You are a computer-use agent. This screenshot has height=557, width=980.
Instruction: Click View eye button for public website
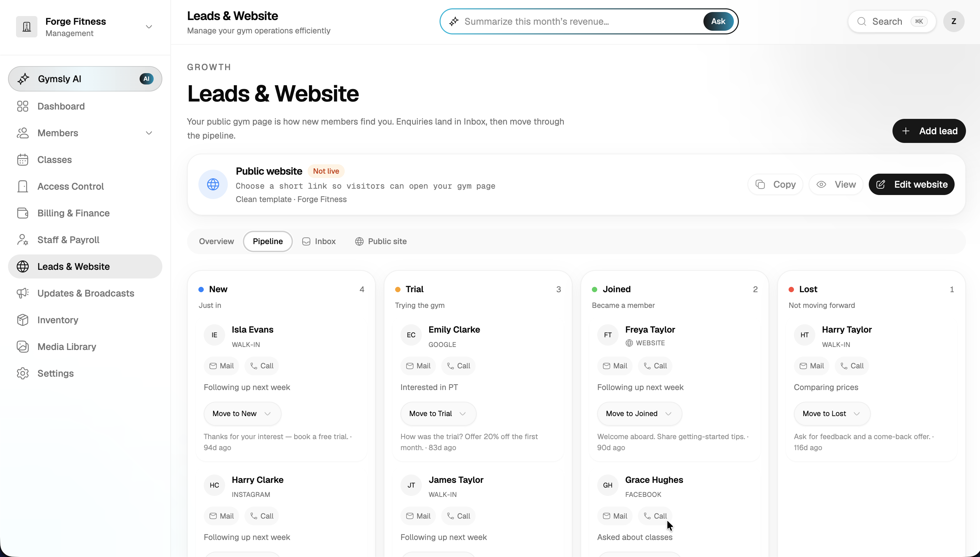[836, 184]
